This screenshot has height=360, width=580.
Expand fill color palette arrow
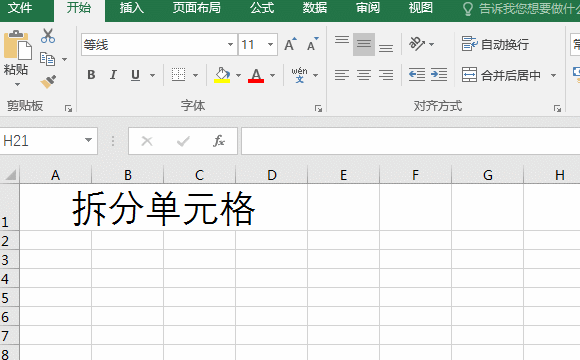point(238,75)
